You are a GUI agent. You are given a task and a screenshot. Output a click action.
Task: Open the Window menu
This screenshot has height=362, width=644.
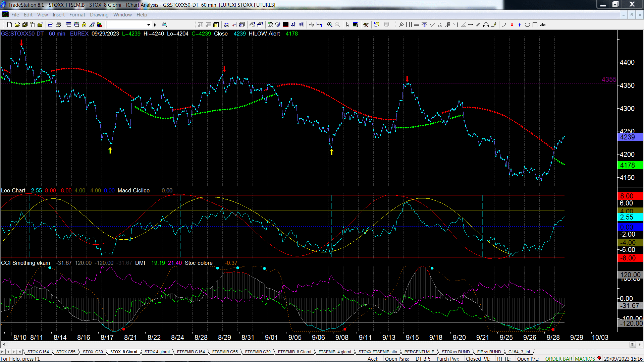click(122, 15)
